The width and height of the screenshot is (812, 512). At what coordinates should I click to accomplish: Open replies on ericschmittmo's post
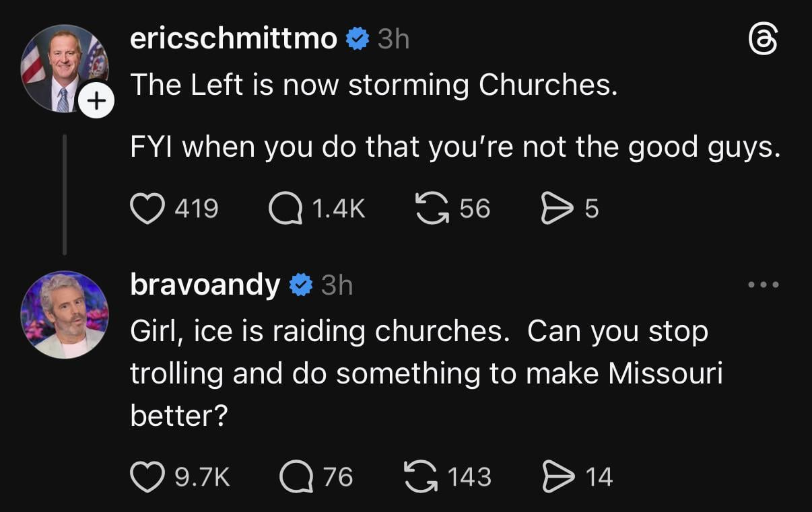coord(284,209)
